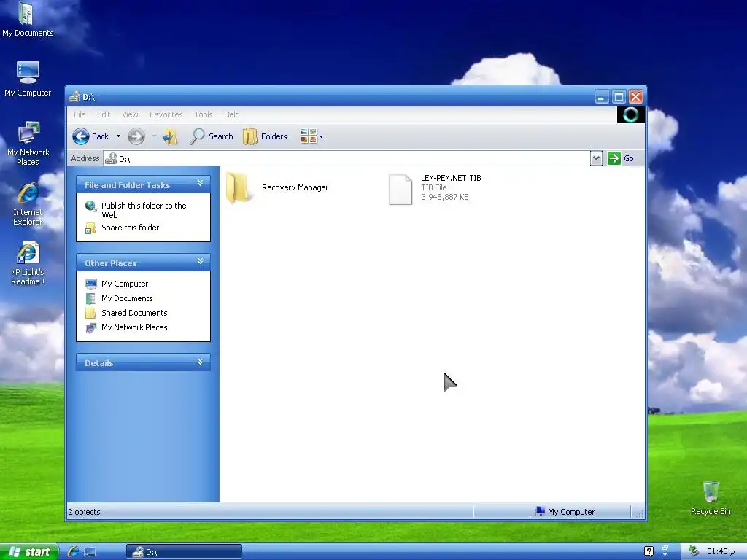Open Shared Documents in Other Places
The height and width of the screenshot is (560, 747).
[x=134, y=313]
